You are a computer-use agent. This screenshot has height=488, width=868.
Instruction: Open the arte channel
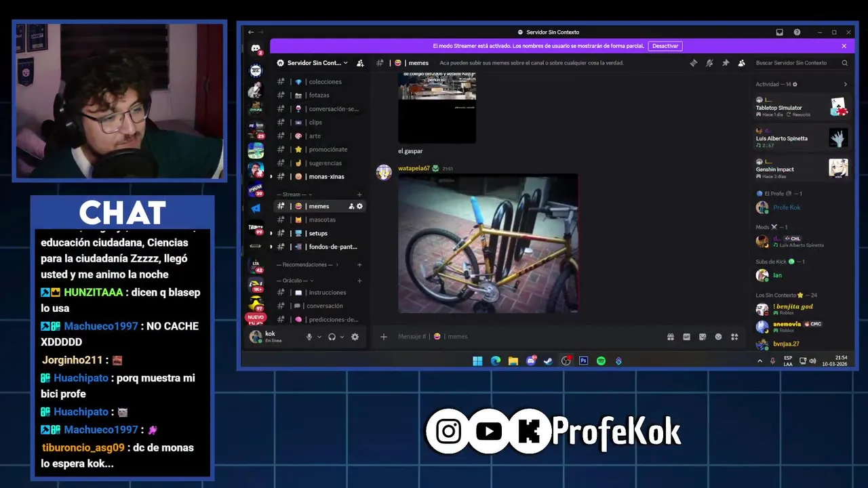click(319, 136)
